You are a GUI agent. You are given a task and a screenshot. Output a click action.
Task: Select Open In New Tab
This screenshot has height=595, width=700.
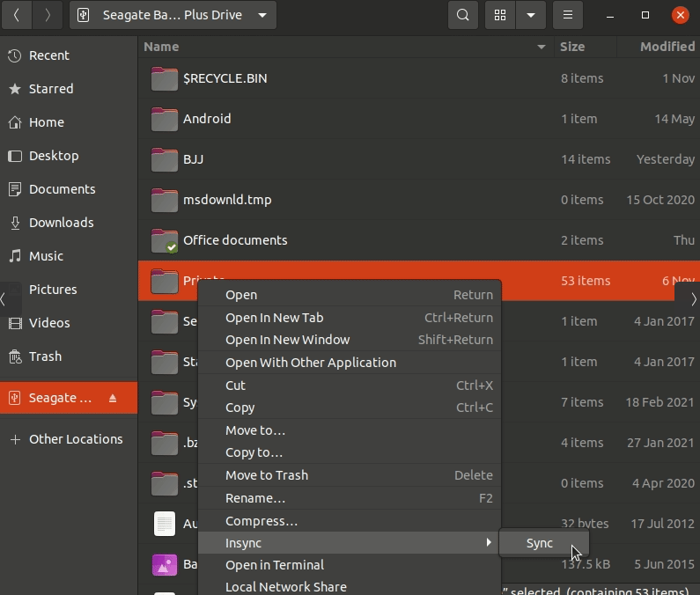click(x=274, y=318)
